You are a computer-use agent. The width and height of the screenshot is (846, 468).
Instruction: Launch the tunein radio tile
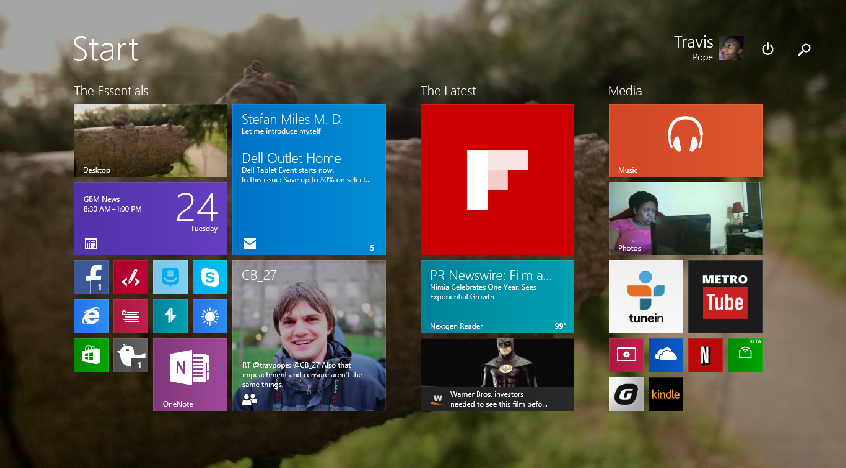pyautogui.click(x=646, y=296)
